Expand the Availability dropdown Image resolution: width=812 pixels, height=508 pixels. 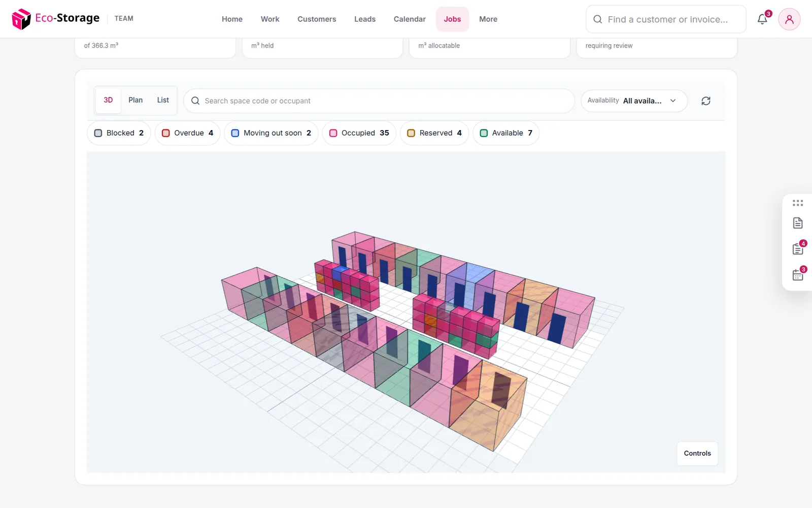(634, 101)
